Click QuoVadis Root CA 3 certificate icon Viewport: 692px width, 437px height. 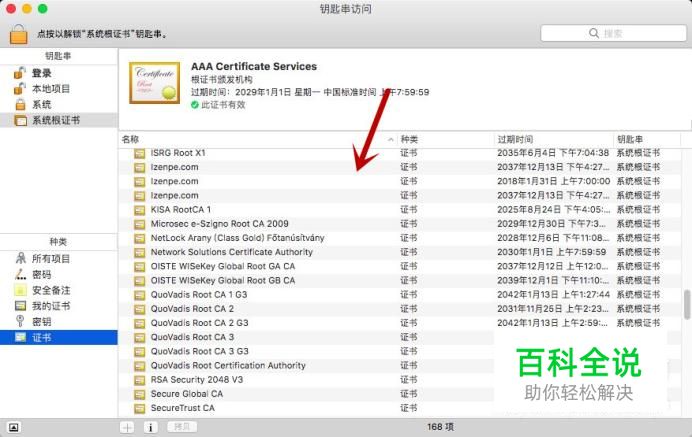pos(139,337)
